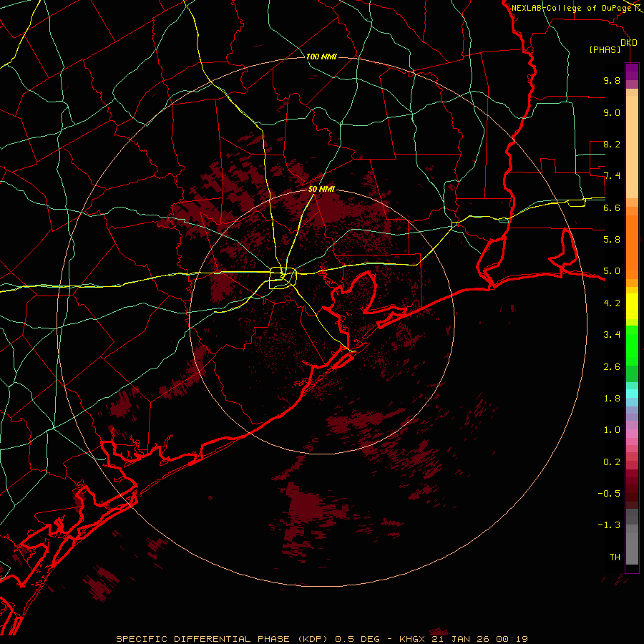Click the 4.2 scale value
Viewport: 644px width, 644px height.
coord(612,303)
